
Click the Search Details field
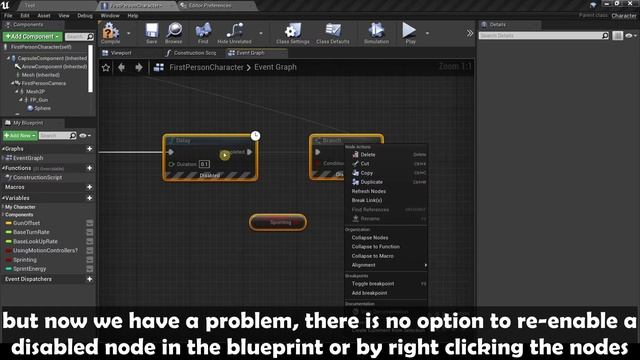tap(544, 36)
